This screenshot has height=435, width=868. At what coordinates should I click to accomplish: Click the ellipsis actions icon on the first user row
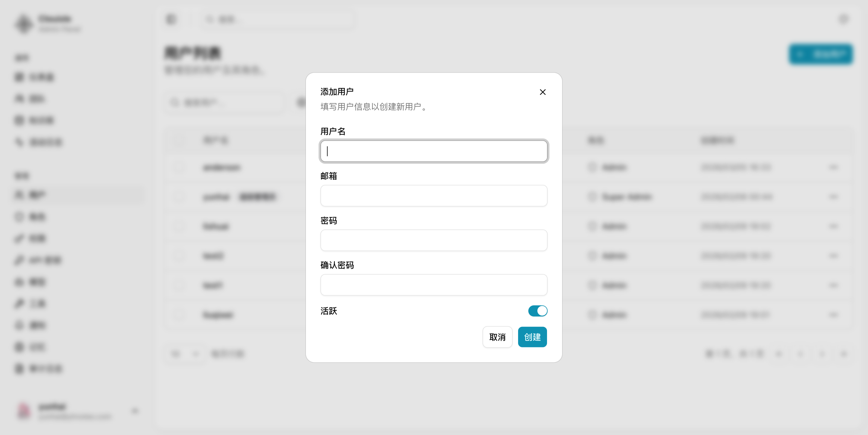point(834,167)
